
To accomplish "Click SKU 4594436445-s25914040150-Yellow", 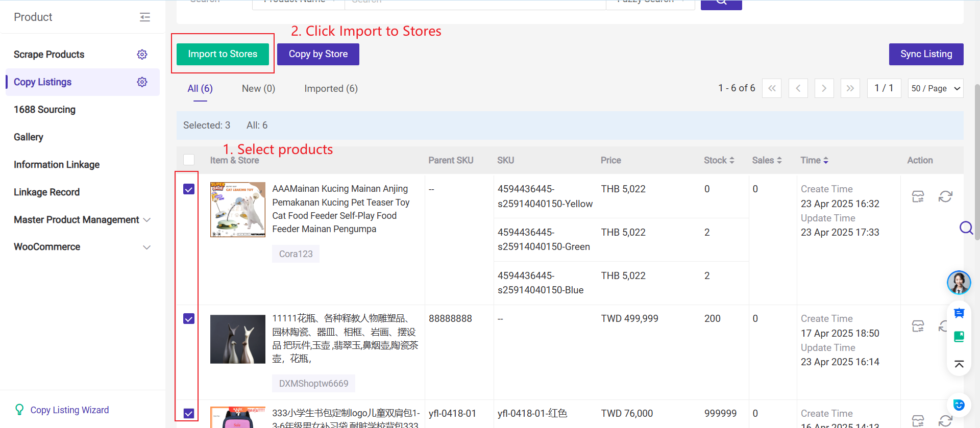I will coord(545,196).
